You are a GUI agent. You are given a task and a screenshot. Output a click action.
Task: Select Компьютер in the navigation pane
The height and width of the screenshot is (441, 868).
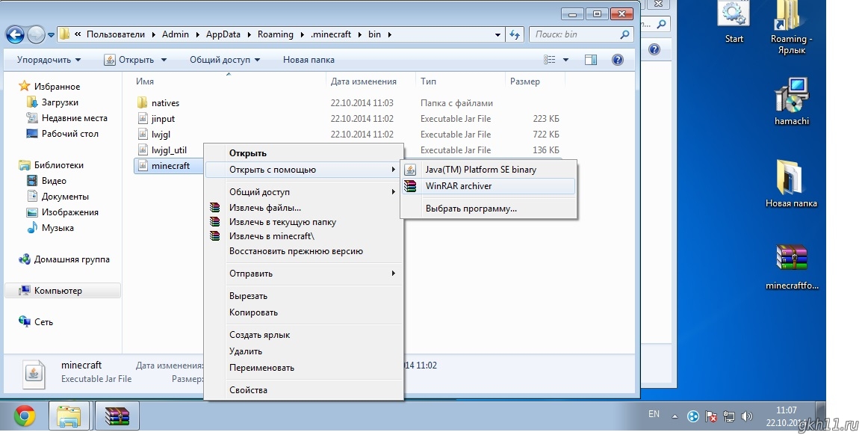pyautogui.click(x=63, y=291)
